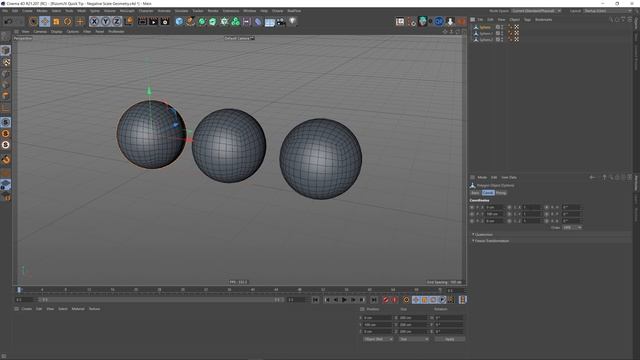The image size is (640, 360).
Task: Open the Layout dropdown
Action: coord(608,11)
